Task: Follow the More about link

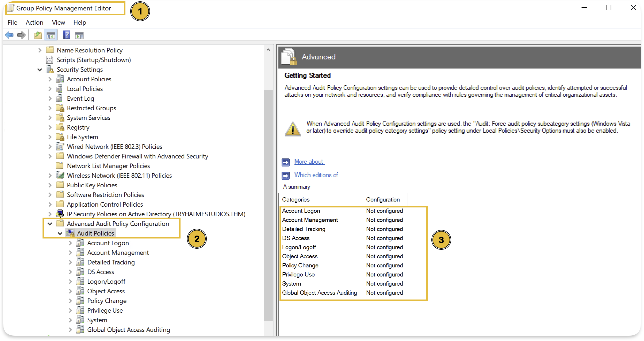Action: coord(309,162)
